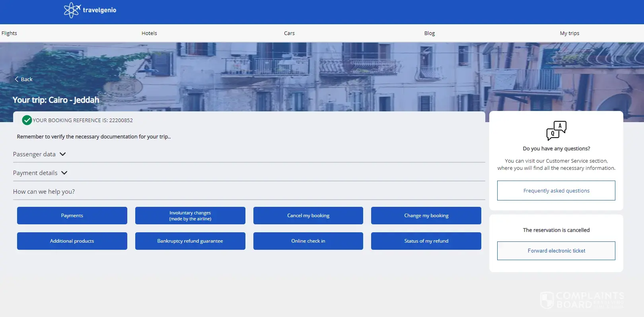
Task: Open the Flights menu item
Action: pos(9,33)
